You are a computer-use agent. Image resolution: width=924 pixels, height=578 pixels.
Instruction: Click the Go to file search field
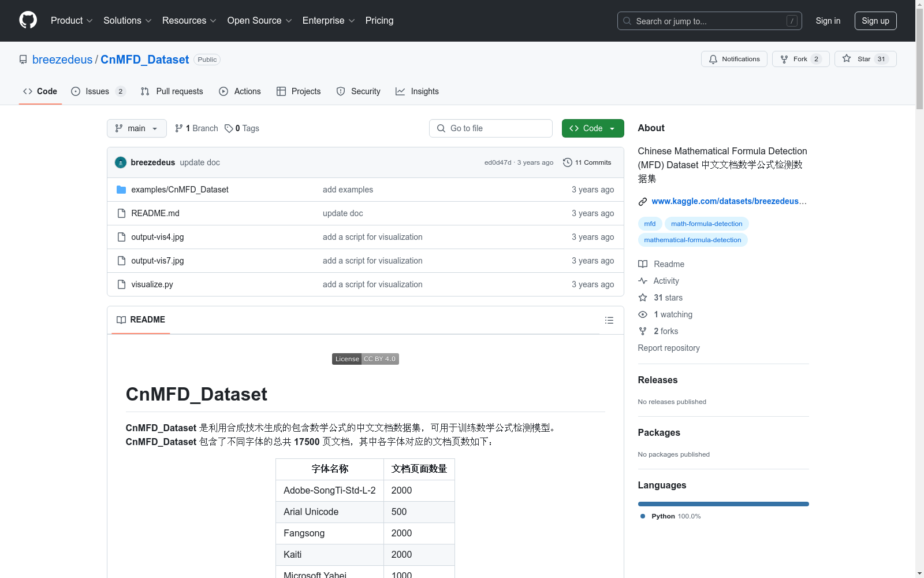[x=491, y=128]
